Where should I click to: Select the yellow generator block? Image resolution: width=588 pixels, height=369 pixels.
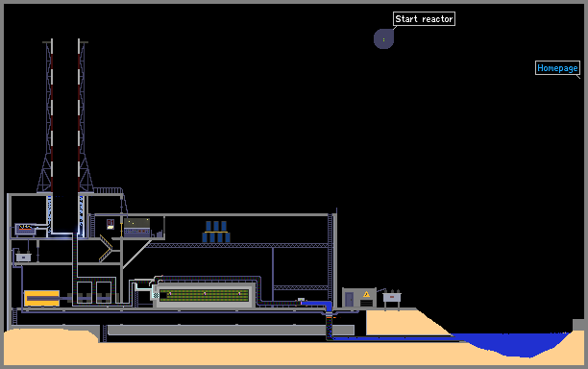(41, 298)
